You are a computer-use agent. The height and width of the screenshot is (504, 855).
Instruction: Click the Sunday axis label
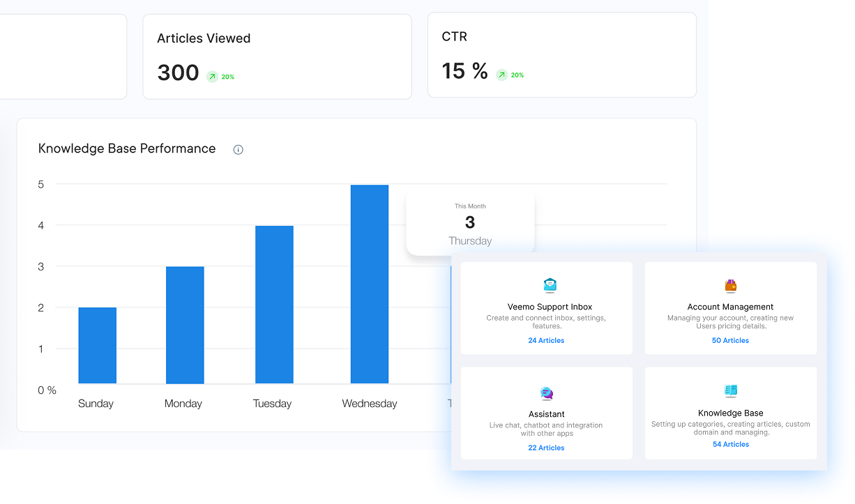(x=96, y=404)
